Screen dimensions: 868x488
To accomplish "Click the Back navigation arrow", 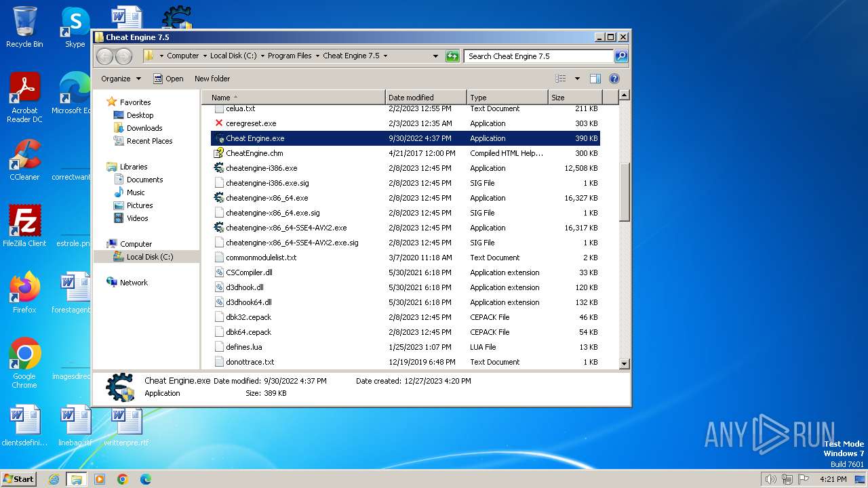I will pyautogui.click(x=105, y=56).
